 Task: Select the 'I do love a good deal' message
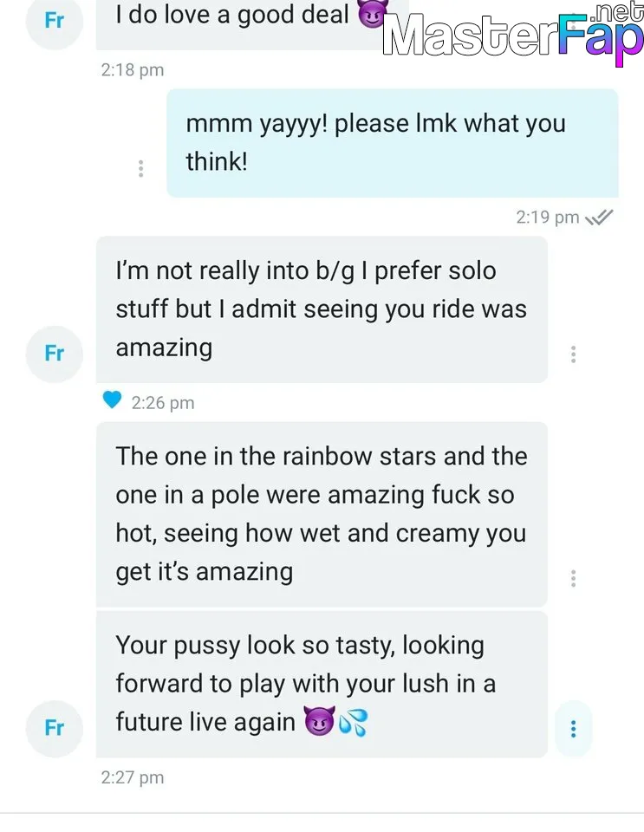pos(234,16)
